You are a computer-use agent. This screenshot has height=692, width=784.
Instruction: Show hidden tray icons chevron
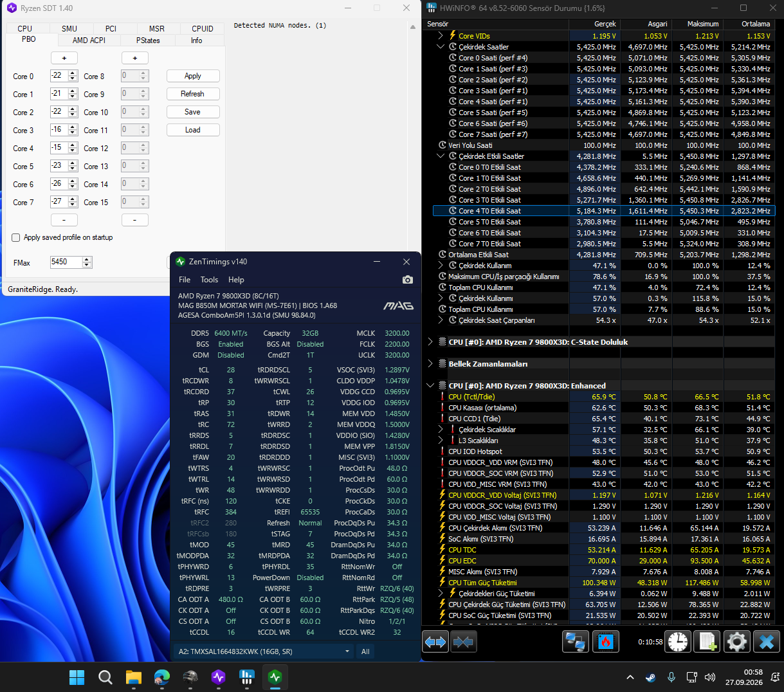pyautogui.click(x=630, y=677)
